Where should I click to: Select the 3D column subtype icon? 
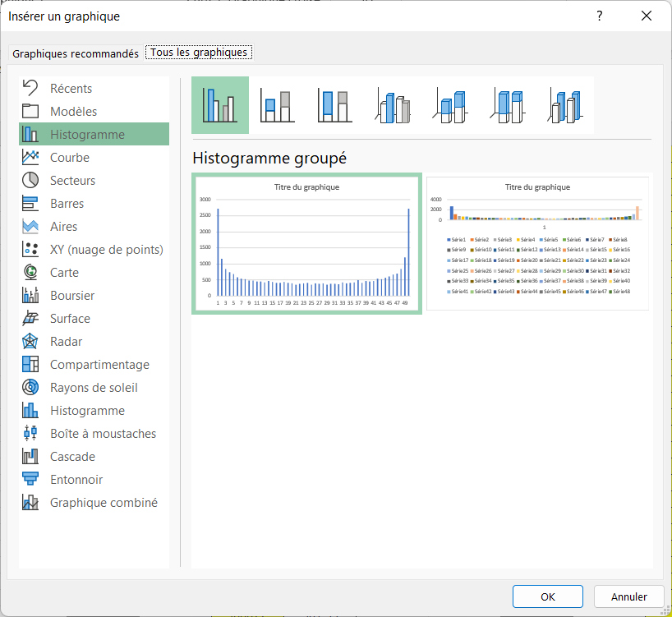[x=565, y=105]
